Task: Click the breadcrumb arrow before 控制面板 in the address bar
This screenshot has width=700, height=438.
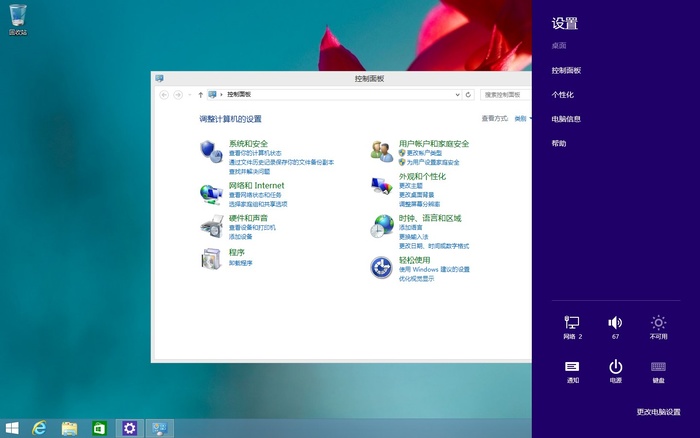Action: point(222,94)
